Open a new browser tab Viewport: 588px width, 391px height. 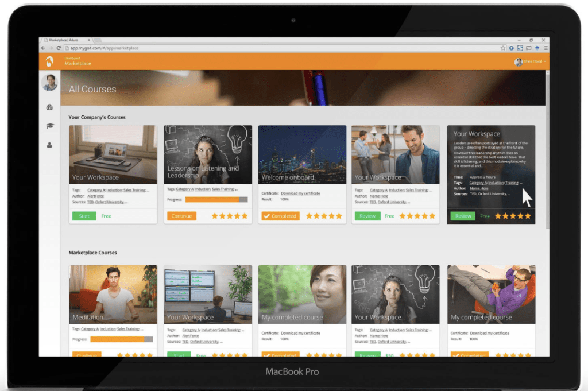[x=97, y=40]
